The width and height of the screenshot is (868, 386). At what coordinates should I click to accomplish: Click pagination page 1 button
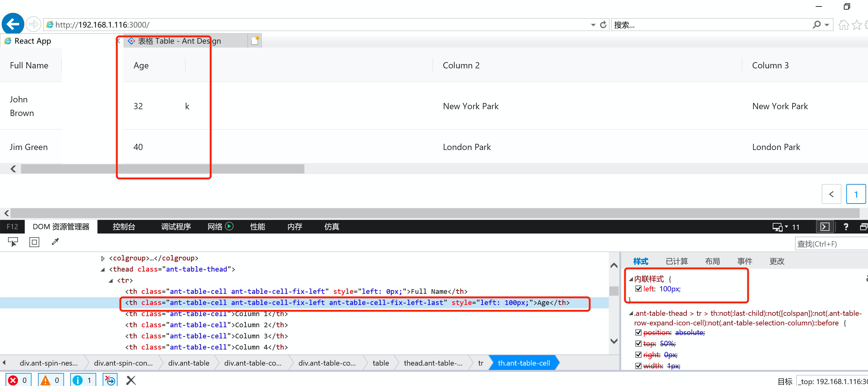[856, 194]
